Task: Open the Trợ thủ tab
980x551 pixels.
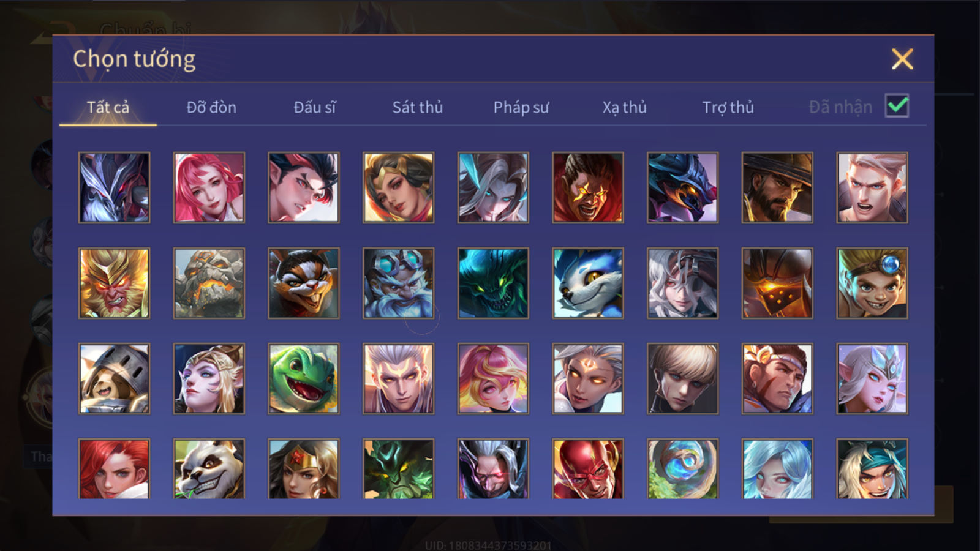Action: (x=728, y=107)
